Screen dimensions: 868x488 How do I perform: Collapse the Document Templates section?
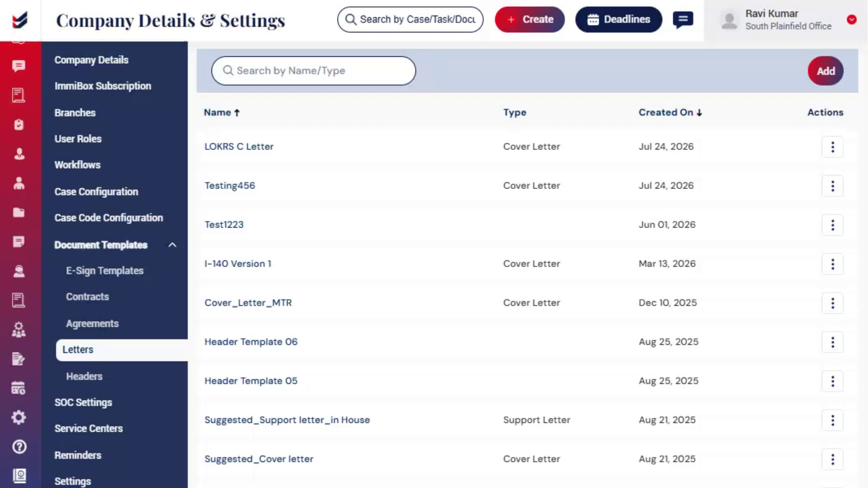pos(173,245)
